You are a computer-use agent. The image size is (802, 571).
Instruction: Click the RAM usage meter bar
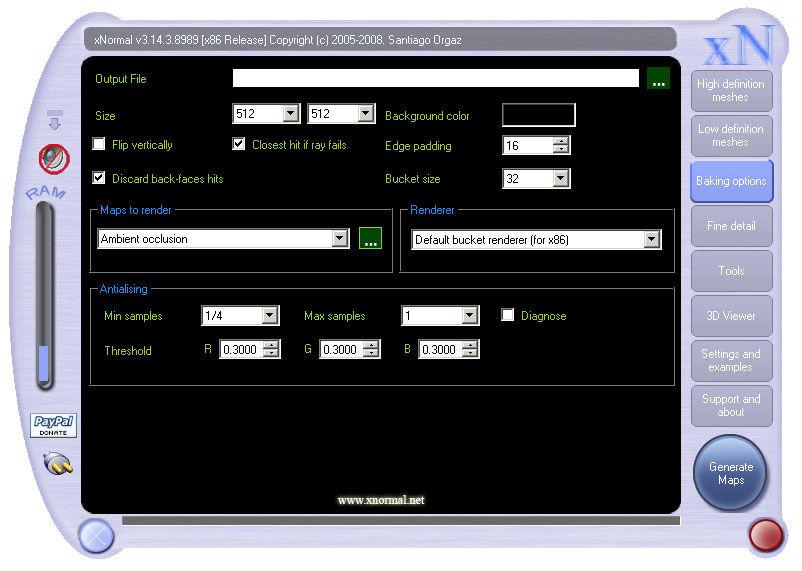click(44, 296)
